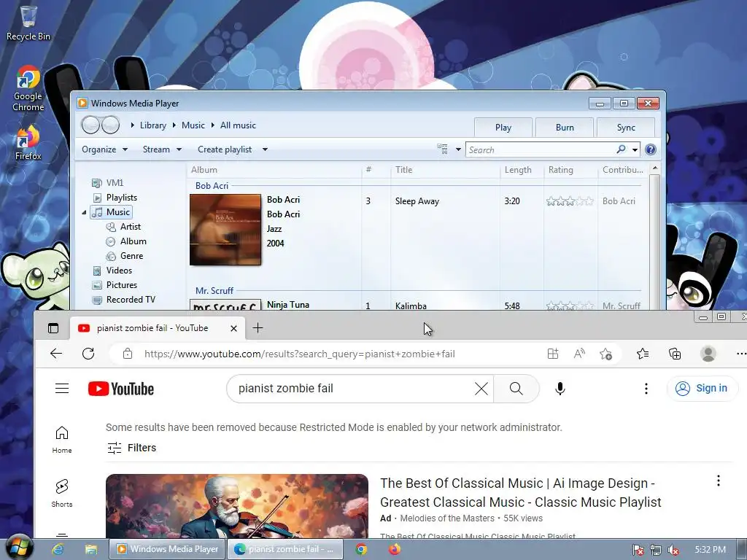Open the Stream dropdown menu

[162, 149]
